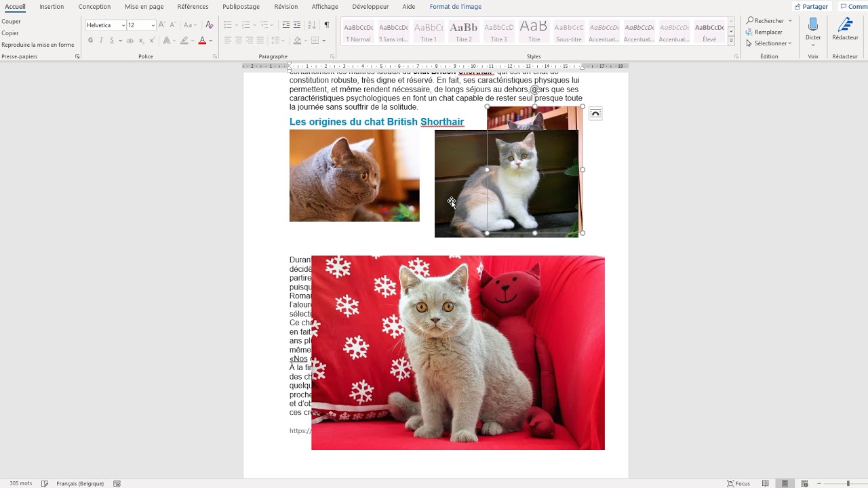Viewport: 868px width, 488px height.
Task: Apply red font color
Action: tap(201, 41)
